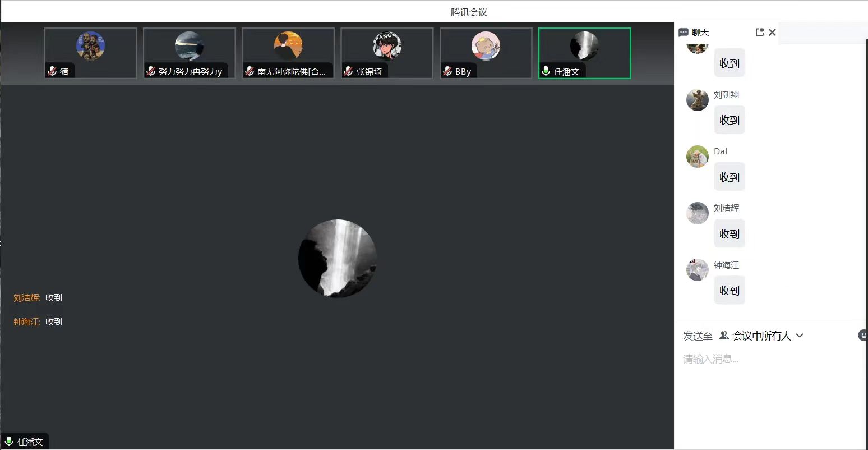The width and height of the screenshot is (868, 450).
Task: Click the chat bubble icon beside 聊天
Action: [684, 33]
